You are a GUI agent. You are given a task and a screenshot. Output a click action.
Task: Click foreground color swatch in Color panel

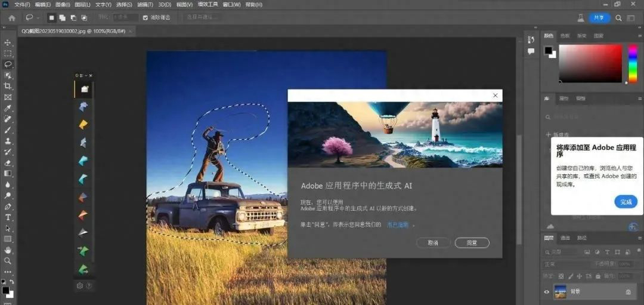(x=549, y=50)
